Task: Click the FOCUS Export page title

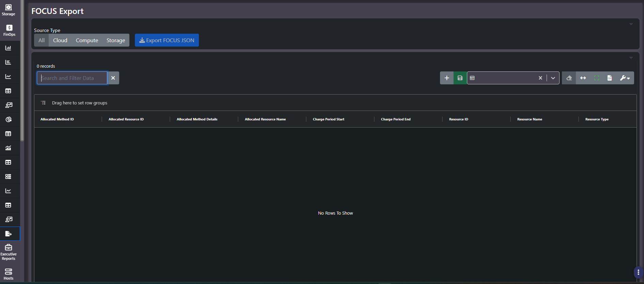Action: coord(58,11)
